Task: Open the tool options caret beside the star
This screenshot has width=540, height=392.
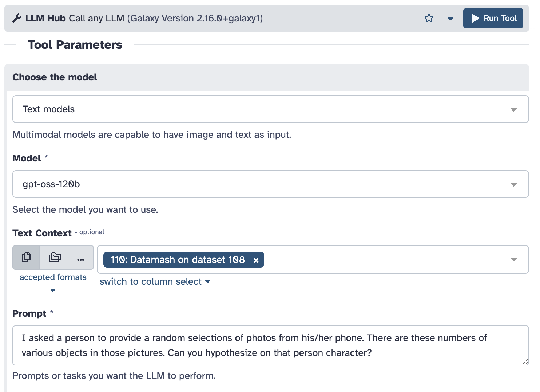Action: pyautogui.click(x=450, y=19)
